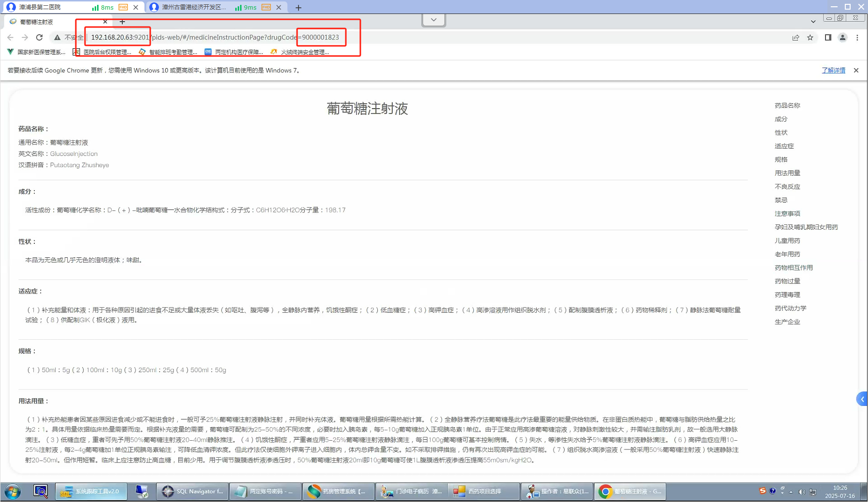Jump to the 性状 section
The height and width of the screenshot is (502, 868).
click(781, 132)
